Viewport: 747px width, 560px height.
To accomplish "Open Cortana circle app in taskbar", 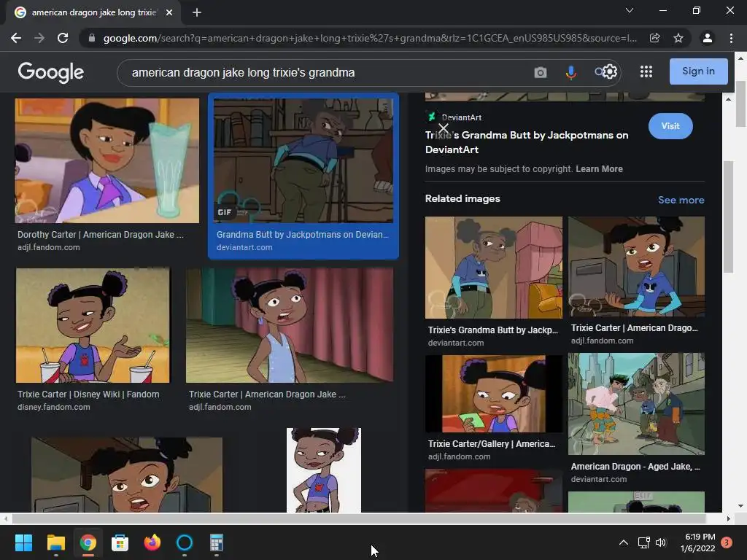I will (x=185, y=542).
